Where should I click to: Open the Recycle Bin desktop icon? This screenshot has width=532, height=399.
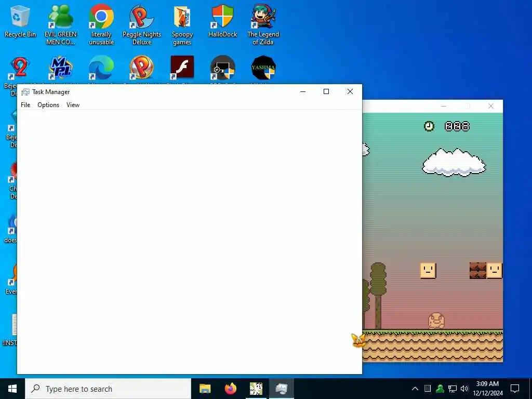[20, 22]
